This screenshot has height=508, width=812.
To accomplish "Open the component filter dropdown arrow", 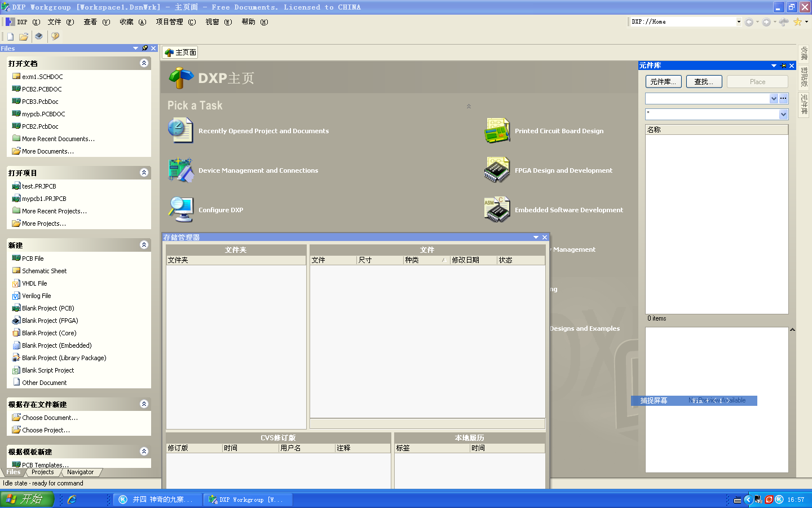I will [783, 114].
